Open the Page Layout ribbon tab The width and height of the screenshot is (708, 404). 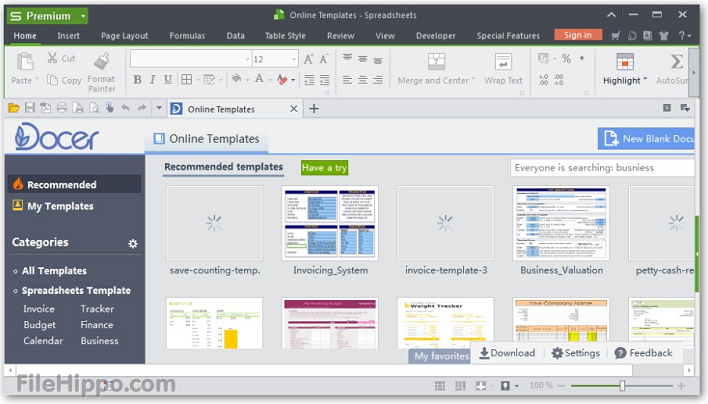(124, 36)
